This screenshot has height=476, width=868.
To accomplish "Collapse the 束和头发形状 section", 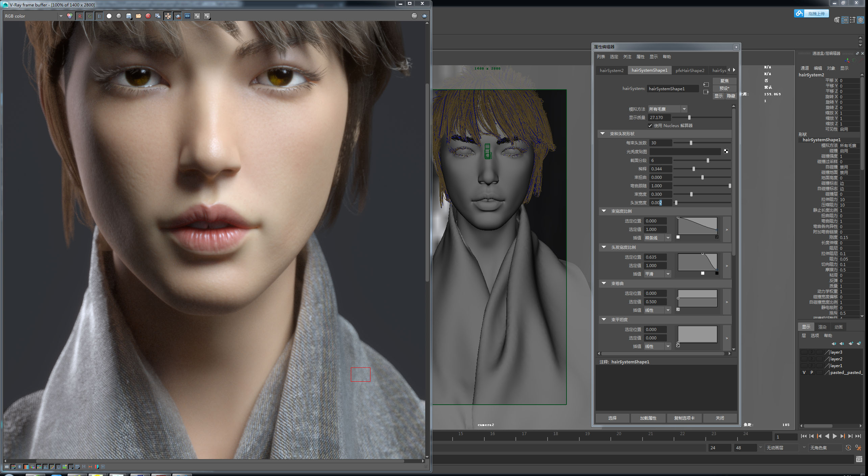I will click(603, 134).
